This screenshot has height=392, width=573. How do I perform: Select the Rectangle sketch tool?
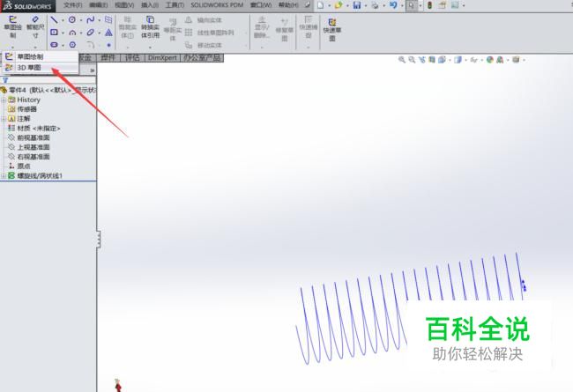[x=54, y=33]
